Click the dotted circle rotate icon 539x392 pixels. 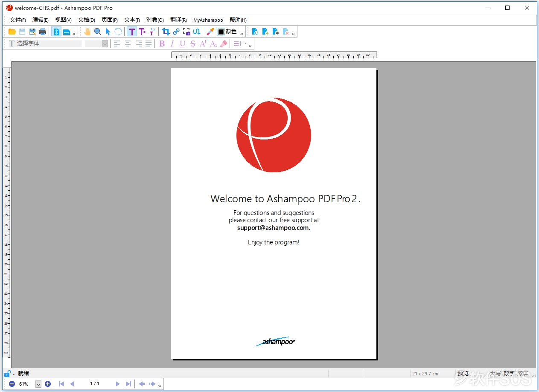(x=118, y=32)
